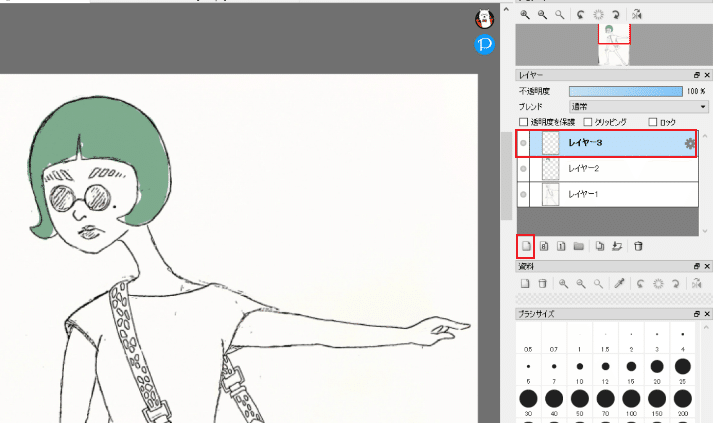Choose brush size 3
Screen dimensions: 717x423
point(657,338)
